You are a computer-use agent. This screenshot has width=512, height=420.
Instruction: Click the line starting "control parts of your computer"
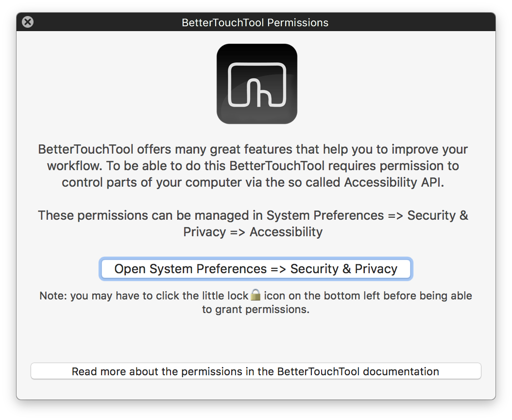[x=253, y=182]
